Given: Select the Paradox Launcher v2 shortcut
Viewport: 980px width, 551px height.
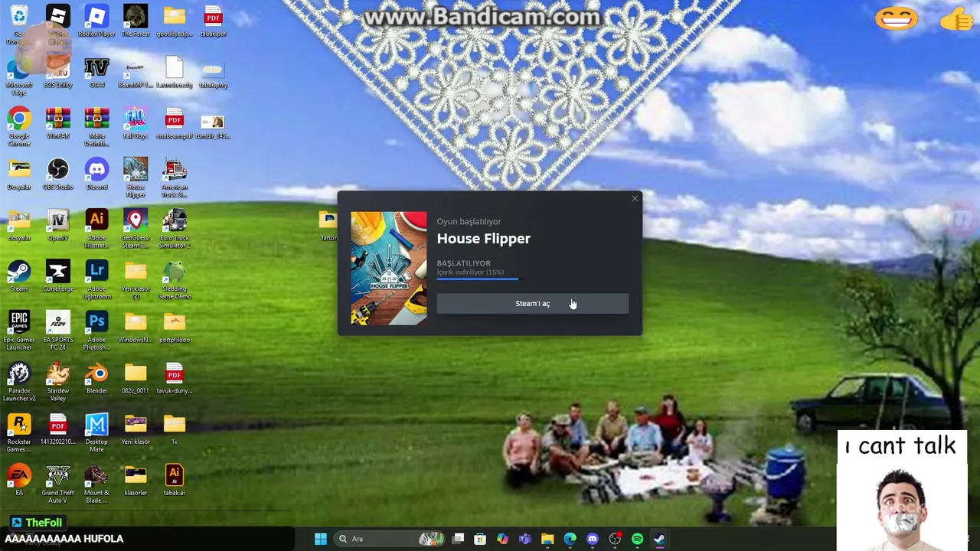Looking at the screenshot, I should coord(19,383).
